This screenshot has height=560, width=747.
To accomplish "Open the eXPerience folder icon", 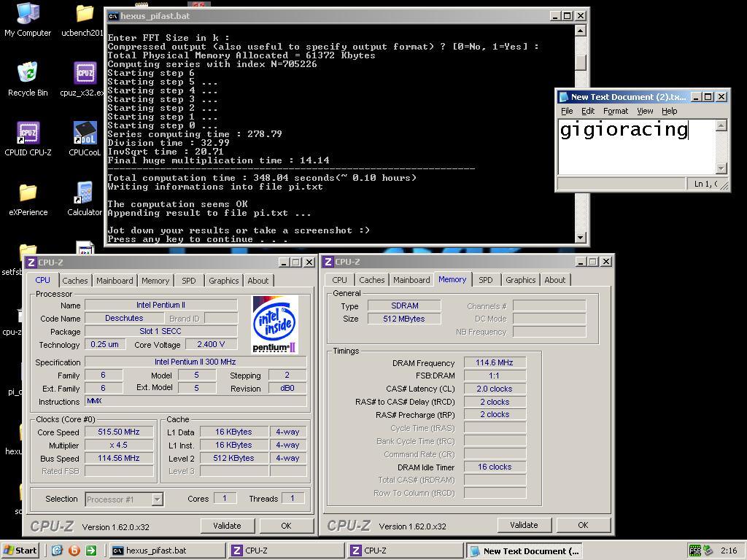I will click(28, 199).
